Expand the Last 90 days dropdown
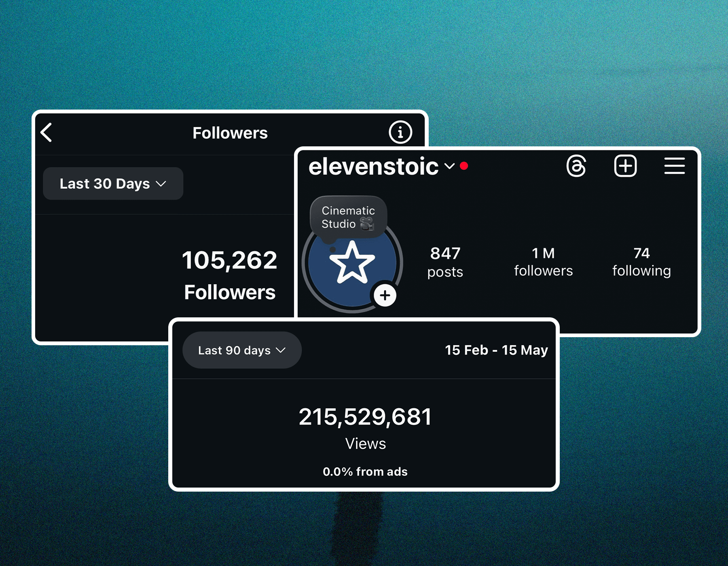Viewport: 728px width, 566px height. click(242, 350)
